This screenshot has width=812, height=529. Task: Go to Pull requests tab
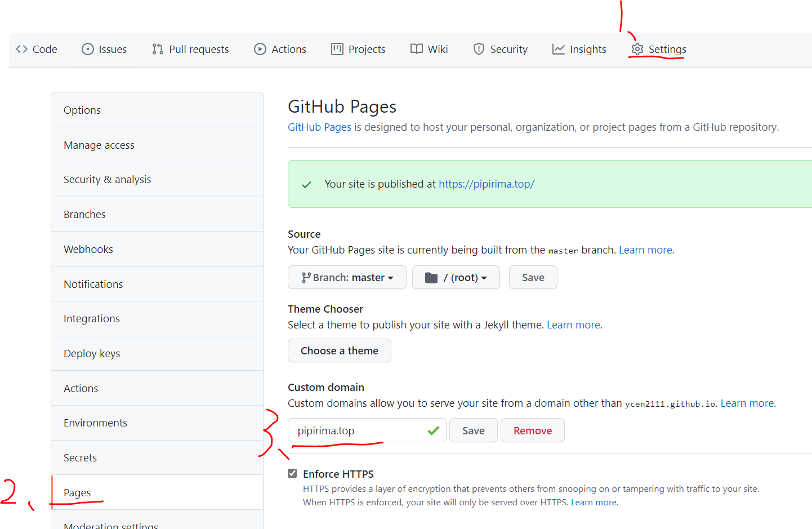190,50
